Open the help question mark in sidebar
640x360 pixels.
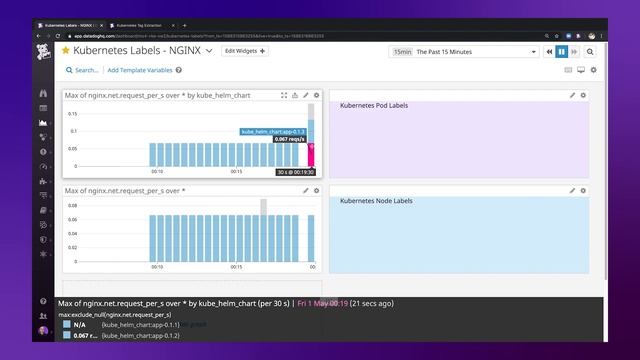pyautogui.click(x=43, y=301)
